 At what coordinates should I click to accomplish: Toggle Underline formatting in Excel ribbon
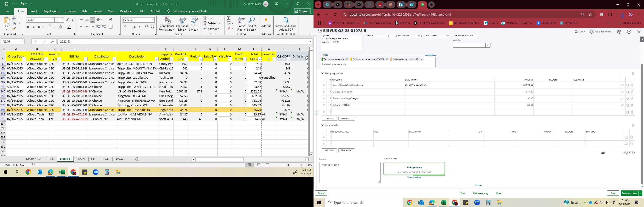pos(39,27)
